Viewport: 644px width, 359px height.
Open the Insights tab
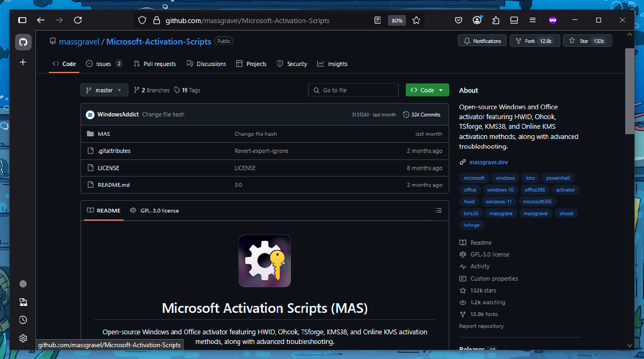click(x=332, y=64)
